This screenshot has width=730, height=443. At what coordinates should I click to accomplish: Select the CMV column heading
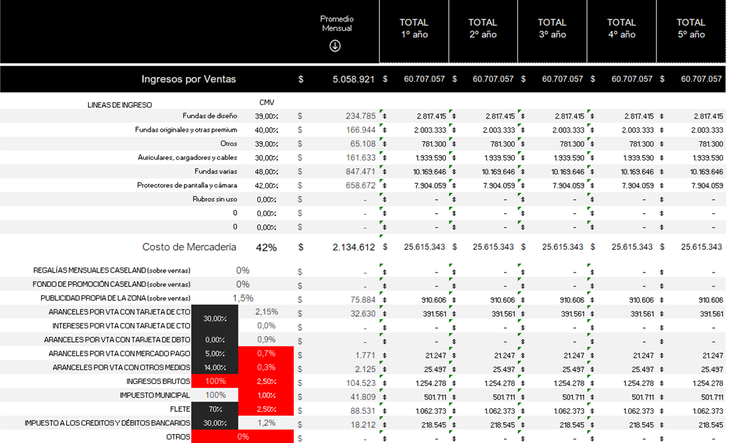[266, 102]
